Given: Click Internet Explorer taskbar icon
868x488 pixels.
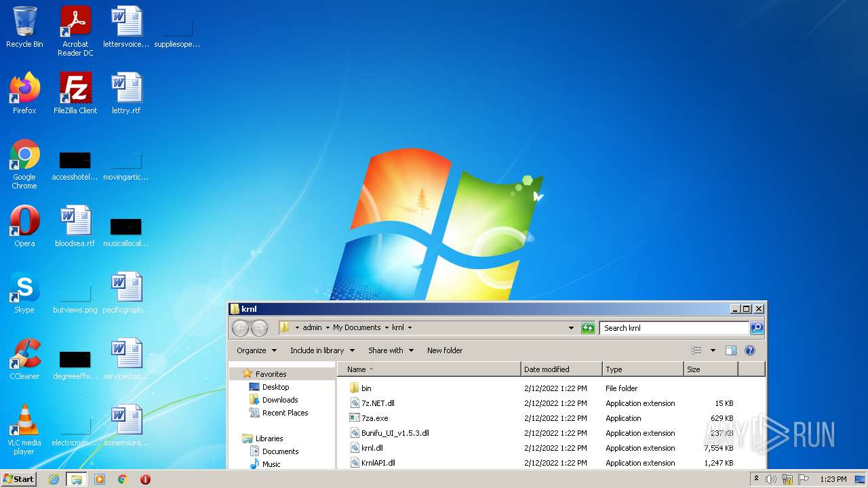Looking at the screenshot, I should (54, 479).
